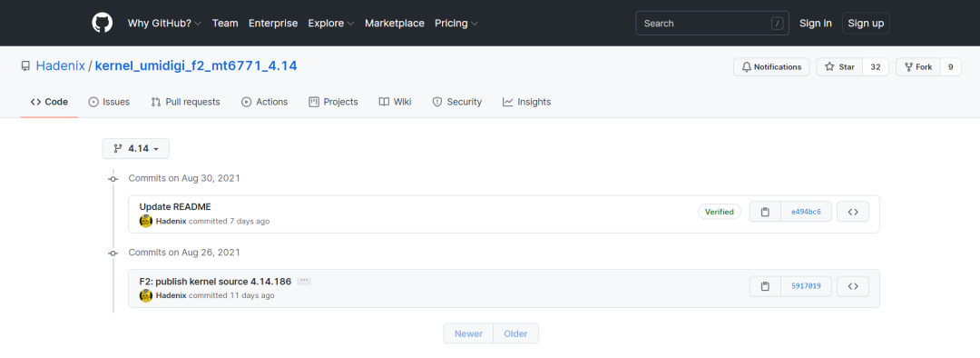980x358 pixels.
Task: Switch to the Issues tab
Action: (110, 102)
